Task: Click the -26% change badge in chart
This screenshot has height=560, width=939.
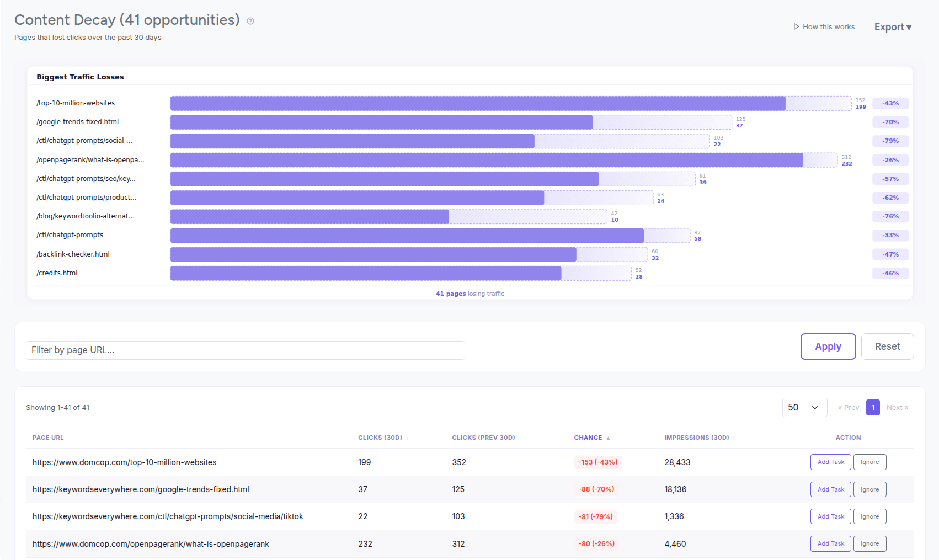Action: [x=890, y=160]
